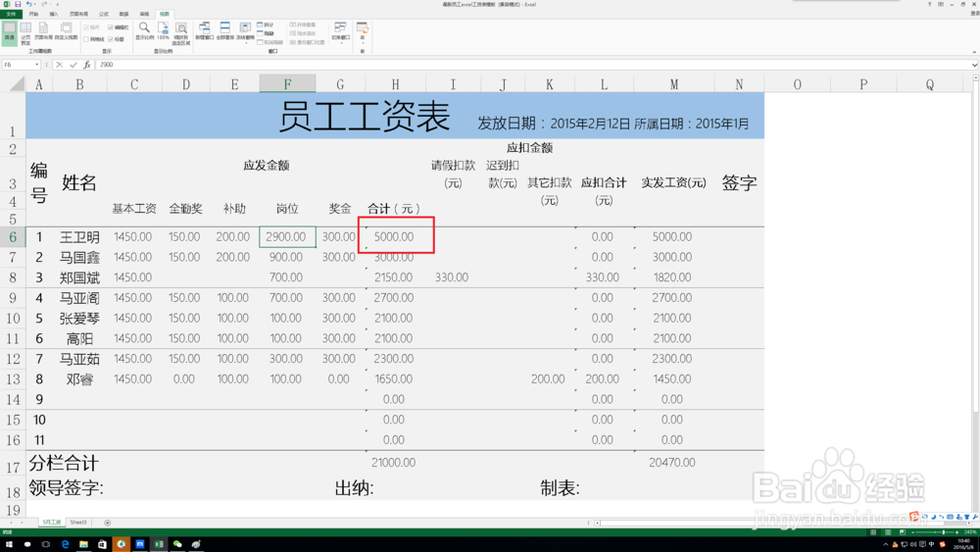Viewport: 980px width, 552px height.
Task: Open the Undo history dropdown arrow
Action: pyautogui.click(x=34, y=4)
